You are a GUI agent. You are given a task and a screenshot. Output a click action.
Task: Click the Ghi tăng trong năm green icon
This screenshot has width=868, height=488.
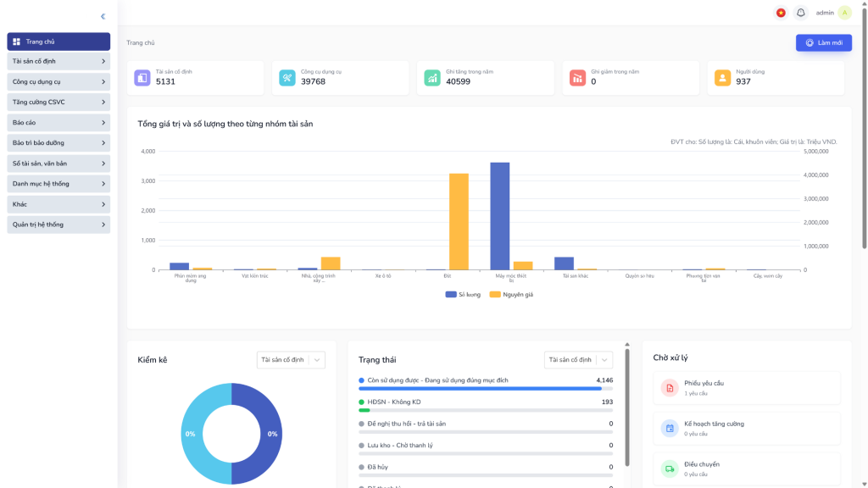click(x=432, y=76)
